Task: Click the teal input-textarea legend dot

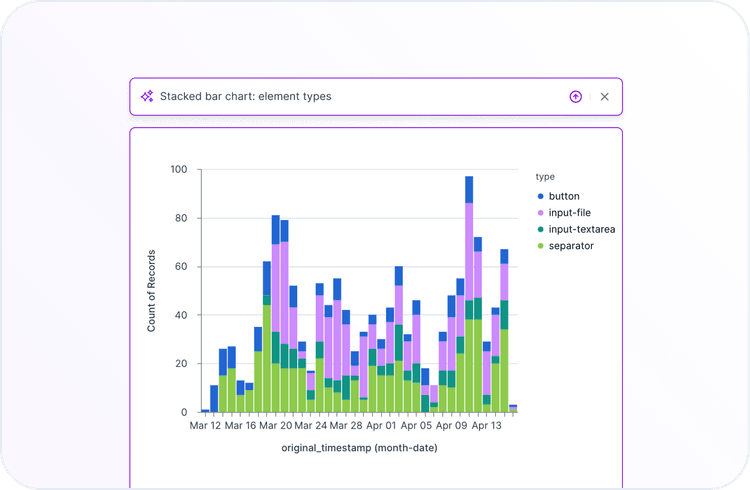Action: point(540,229)
